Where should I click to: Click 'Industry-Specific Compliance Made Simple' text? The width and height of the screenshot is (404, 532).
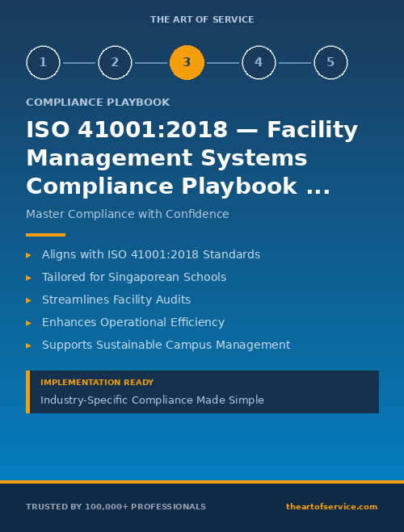152,400
